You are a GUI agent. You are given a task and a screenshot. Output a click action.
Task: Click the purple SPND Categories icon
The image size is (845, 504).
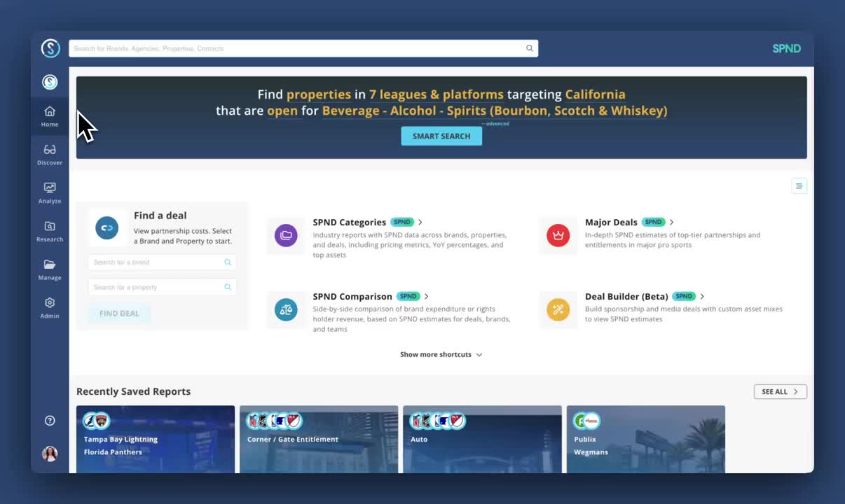pos(286,235)
